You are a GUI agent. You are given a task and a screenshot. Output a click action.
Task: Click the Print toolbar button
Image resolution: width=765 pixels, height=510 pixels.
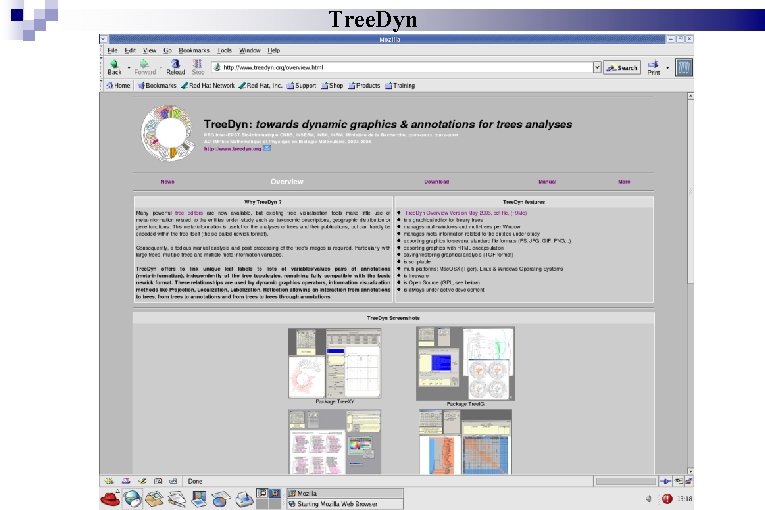[654, 67]
